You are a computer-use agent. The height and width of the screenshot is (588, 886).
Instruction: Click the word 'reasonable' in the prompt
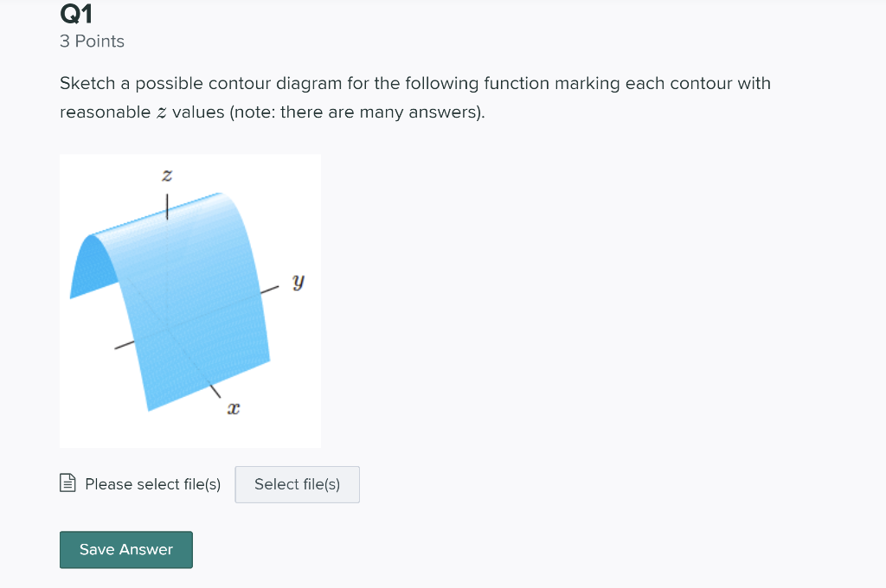pos(105,112)
